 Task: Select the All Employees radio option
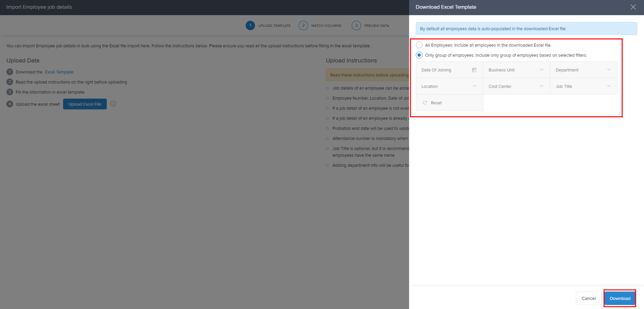click(x=419, y=45)
